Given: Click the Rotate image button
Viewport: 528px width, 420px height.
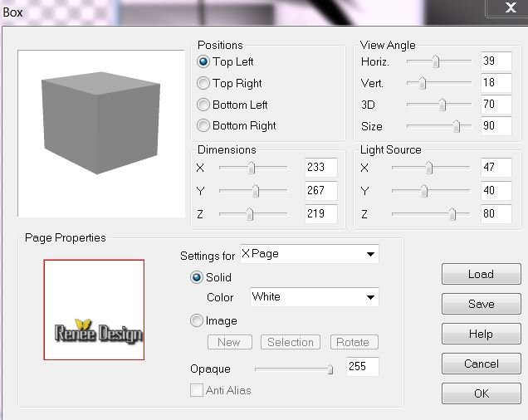Looking at the screenshot, I should point(354,342).
